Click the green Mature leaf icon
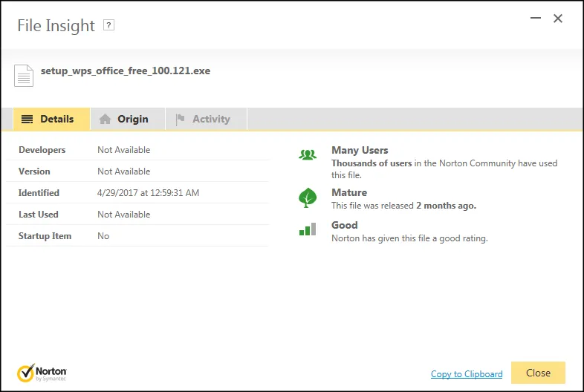584x392 pixels. click(308, 197)
